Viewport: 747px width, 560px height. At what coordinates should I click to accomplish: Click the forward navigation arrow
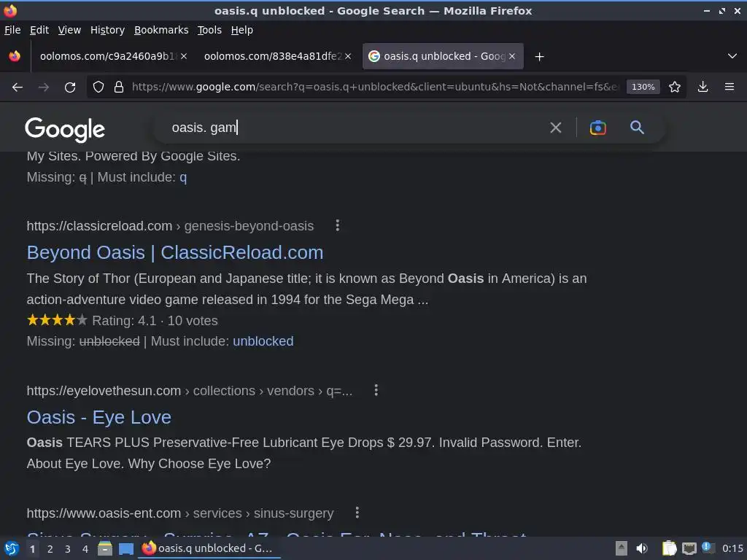[44, 87]
